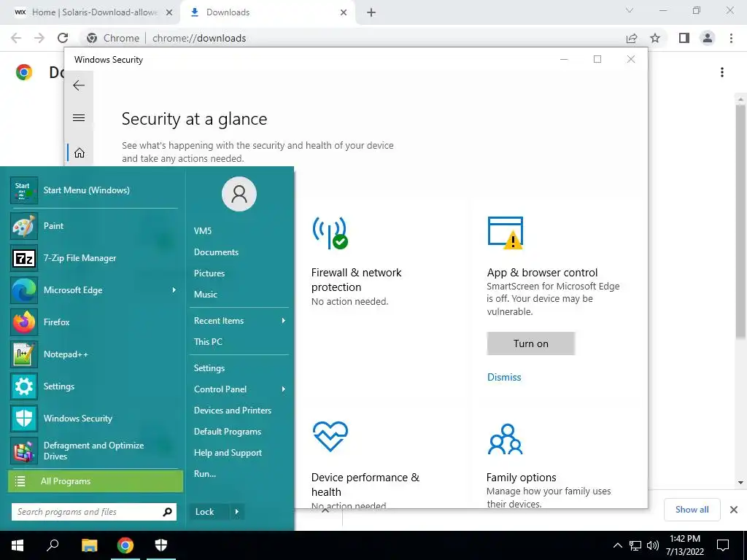The image size is (747, 560).
Task: Open Music from start menu
Action: pyautogui.click(x=205, y=295)
